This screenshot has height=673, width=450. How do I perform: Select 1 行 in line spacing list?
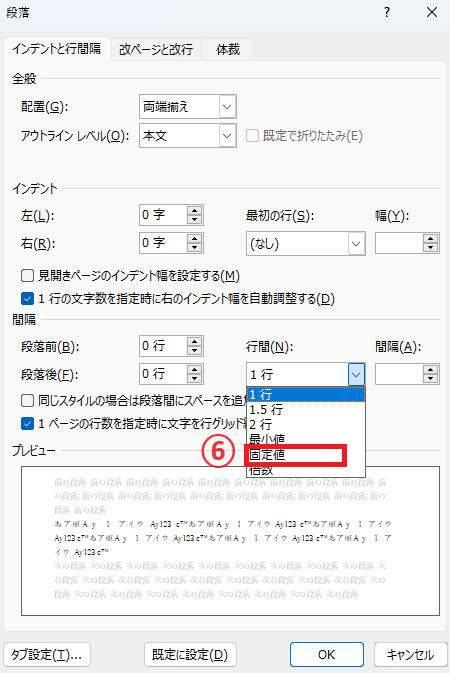coord(306,394)
